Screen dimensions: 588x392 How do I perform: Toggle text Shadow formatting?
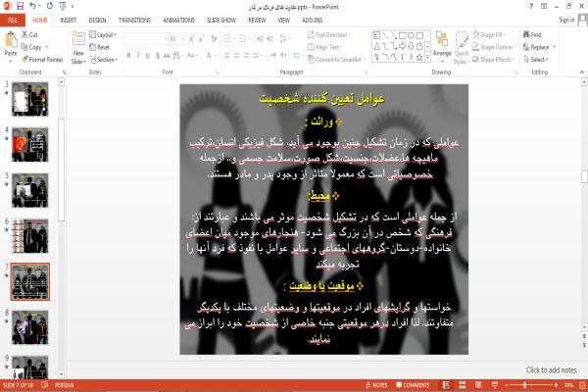(157, 56)
